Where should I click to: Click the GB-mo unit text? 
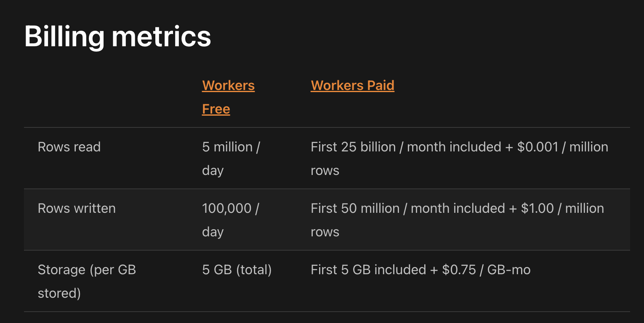point(508,270)
